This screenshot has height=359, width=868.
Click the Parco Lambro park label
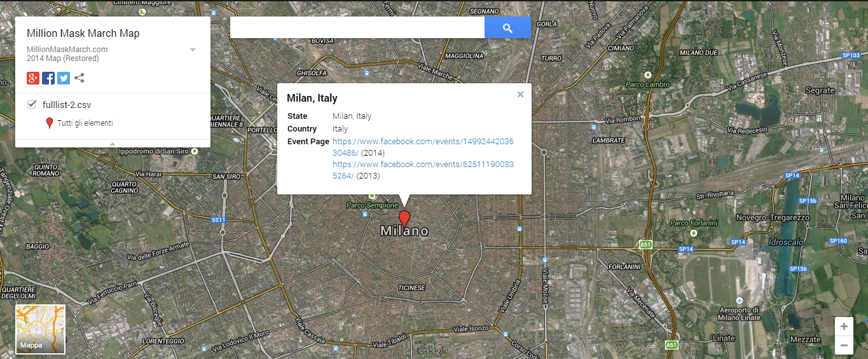pos(647,85)
